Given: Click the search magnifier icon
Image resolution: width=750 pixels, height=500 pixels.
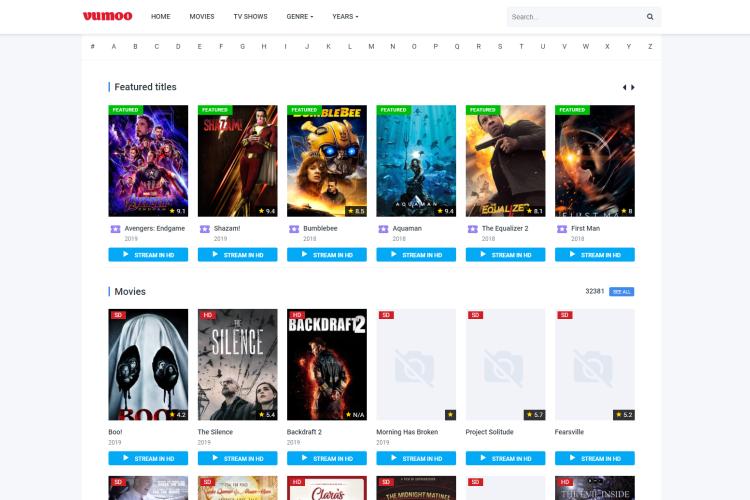Looking at the screenshot, I should click(650, 17).
